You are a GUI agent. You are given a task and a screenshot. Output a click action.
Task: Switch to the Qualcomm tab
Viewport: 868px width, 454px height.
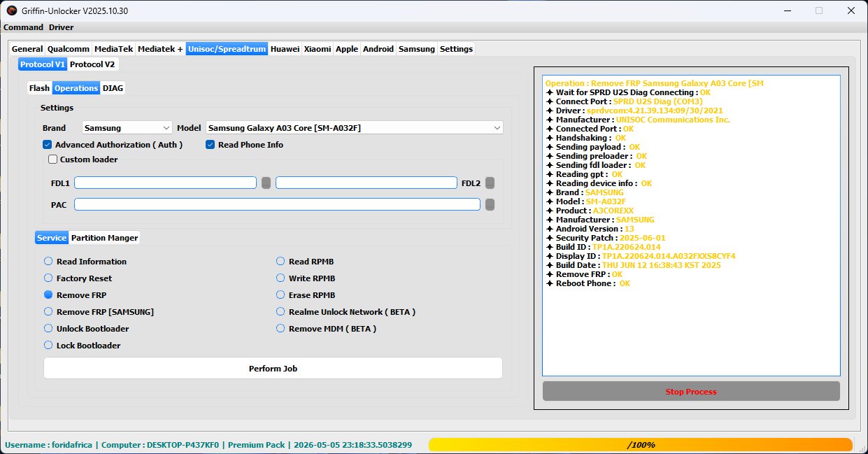tap(69, 49)
